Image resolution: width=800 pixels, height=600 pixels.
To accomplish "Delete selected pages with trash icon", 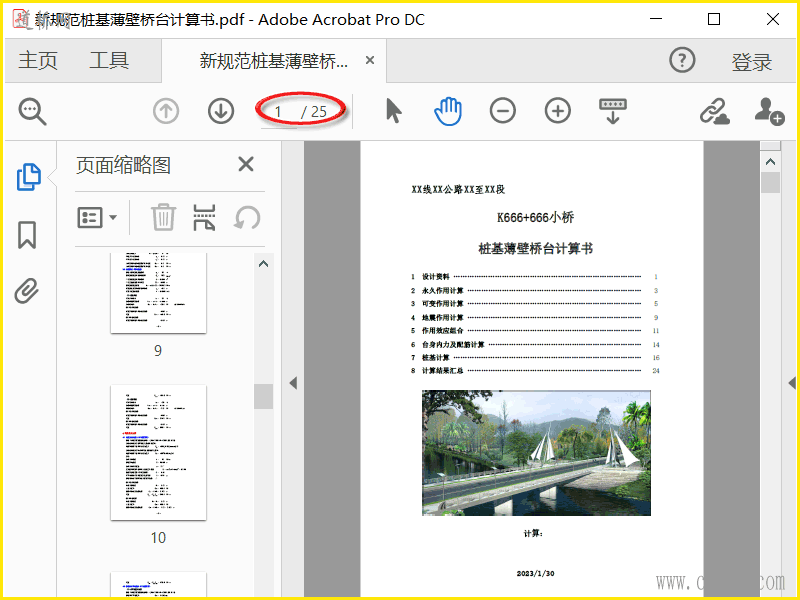I will [x=163, y=217].
